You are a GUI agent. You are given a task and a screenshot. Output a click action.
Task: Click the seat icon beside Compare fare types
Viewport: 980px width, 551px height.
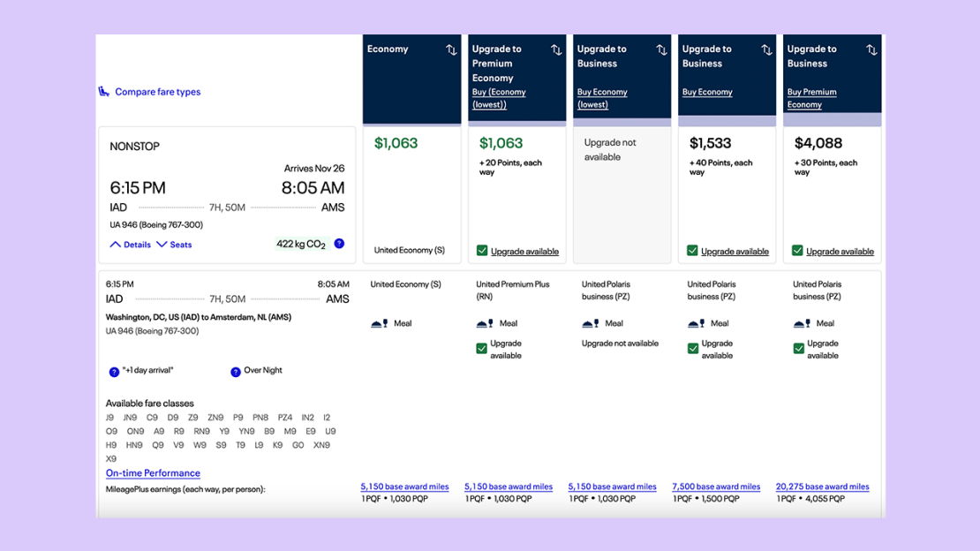(104, 92)
